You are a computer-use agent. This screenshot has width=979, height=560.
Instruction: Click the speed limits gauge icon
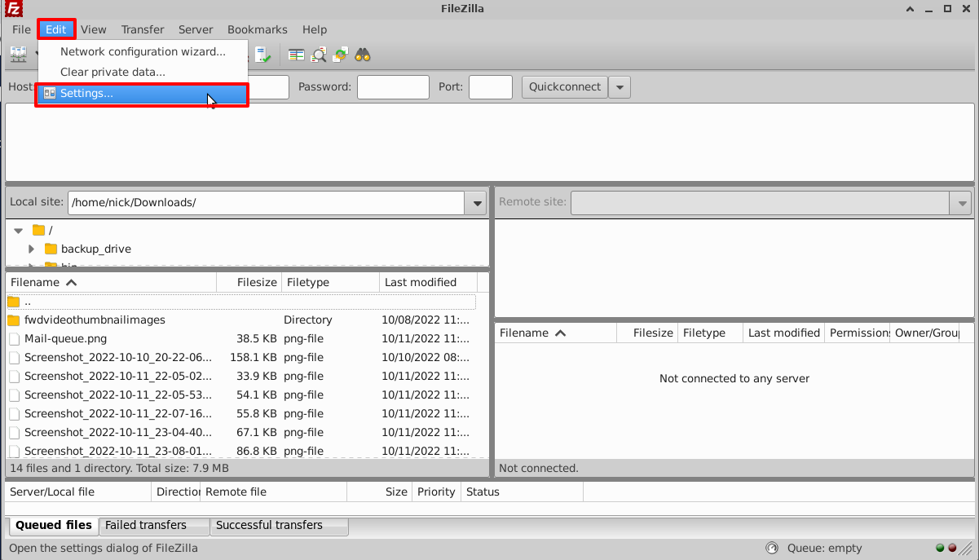pos(772,549)
